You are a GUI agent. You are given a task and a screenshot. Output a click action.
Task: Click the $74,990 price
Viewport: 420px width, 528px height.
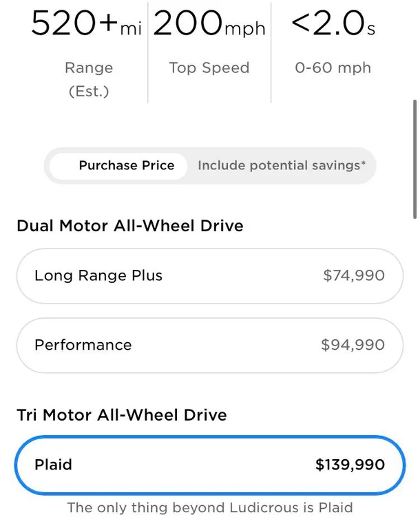(354, 276)
